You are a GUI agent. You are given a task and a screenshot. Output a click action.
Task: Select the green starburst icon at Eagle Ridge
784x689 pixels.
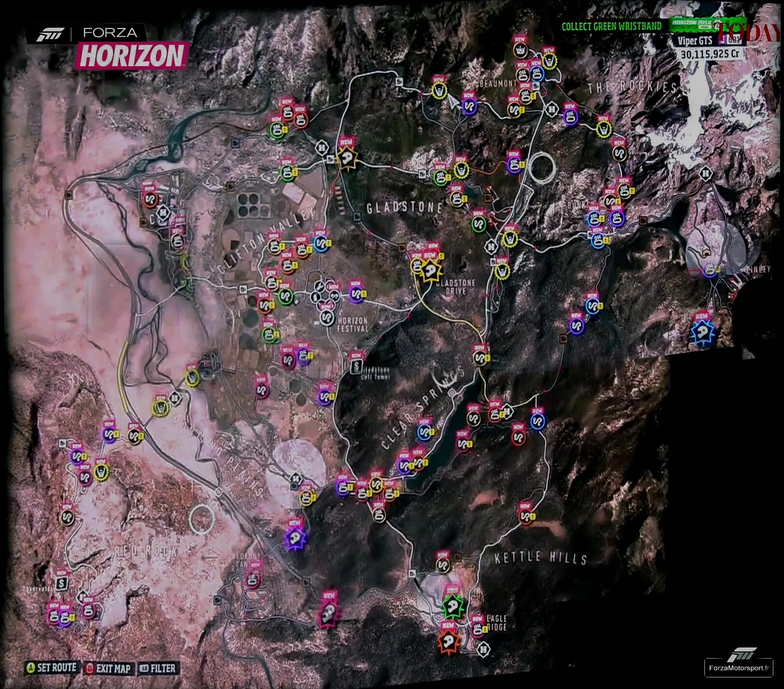[x=453, y=606]
